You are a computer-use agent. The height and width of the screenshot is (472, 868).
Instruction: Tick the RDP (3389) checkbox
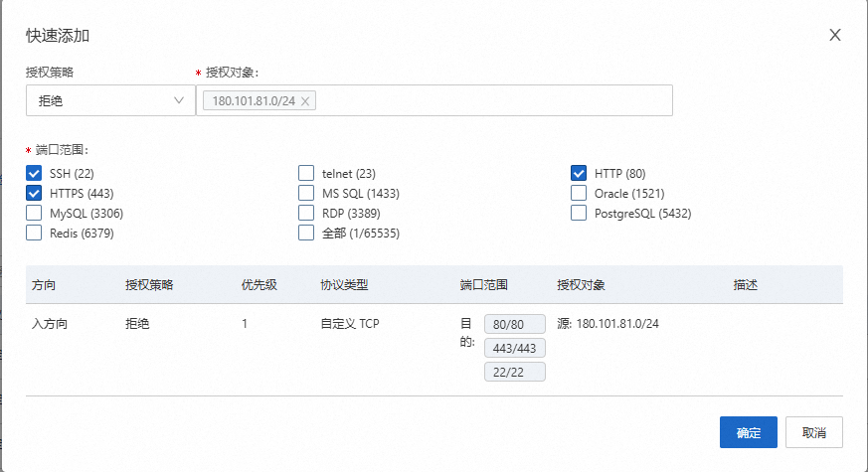[x=306, y=213]
